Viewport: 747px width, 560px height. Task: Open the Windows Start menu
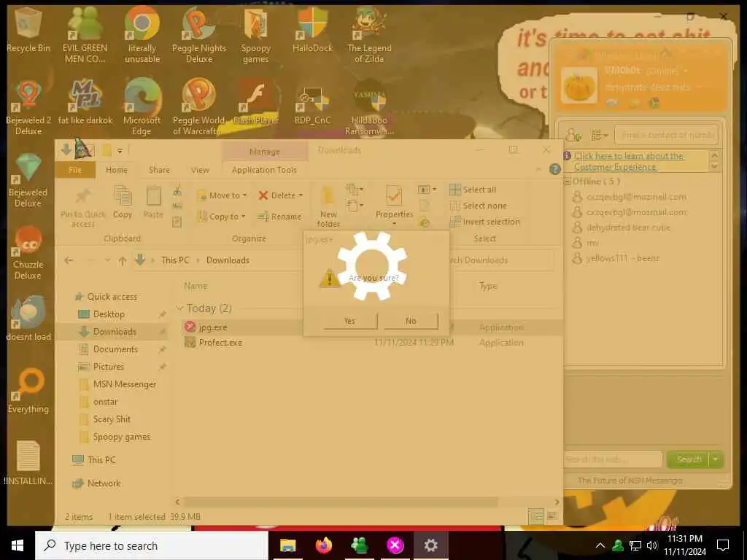18,545
